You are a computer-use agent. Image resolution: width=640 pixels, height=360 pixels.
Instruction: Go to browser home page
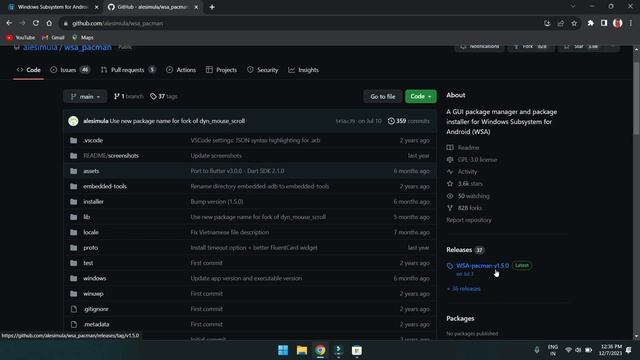tap(49, 23)
